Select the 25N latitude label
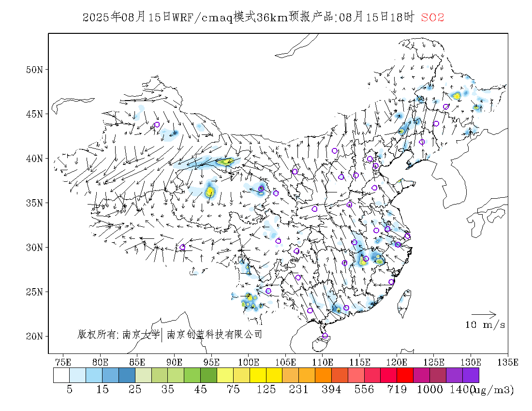 [x=35, y=292]
